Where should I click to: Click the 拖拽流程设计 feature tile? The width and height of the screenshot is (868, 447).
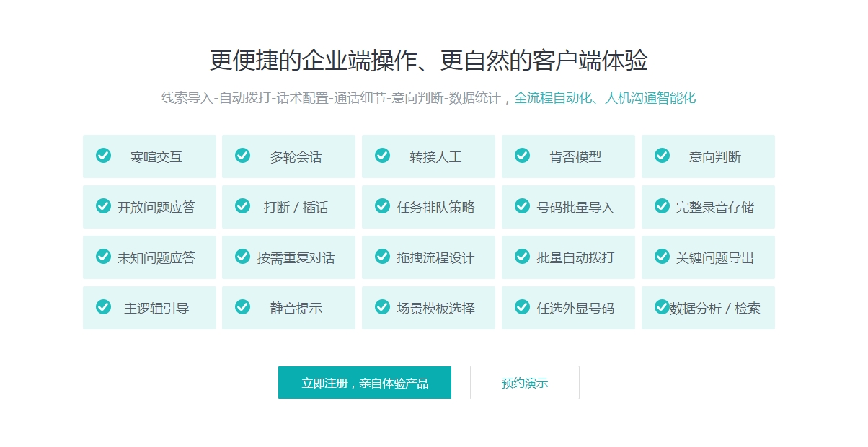tap(429, 257)
